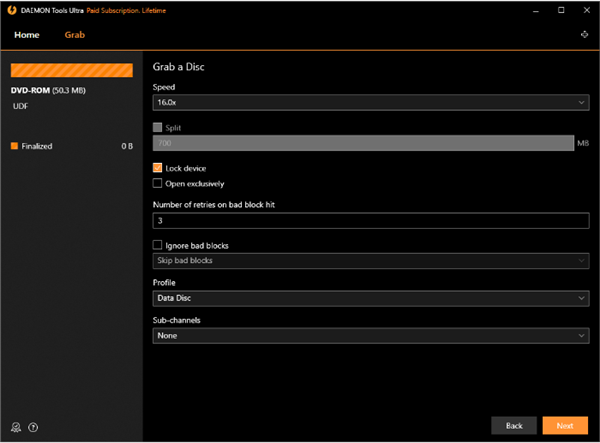Uncheck the Lock device checkbox

coord(157,168)
